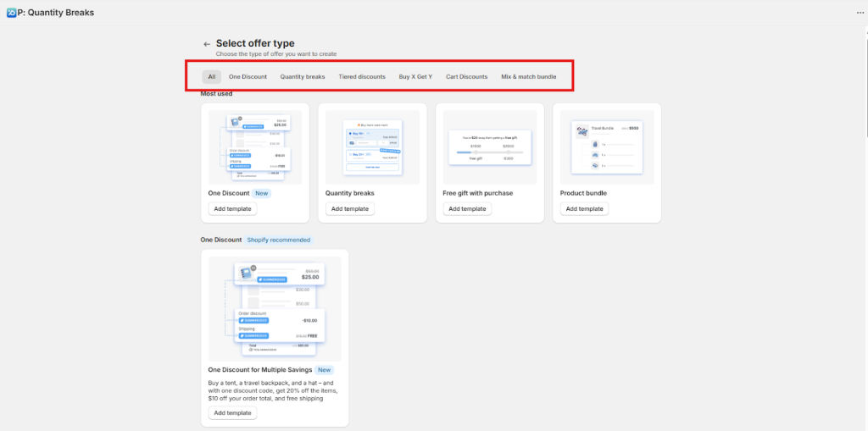This screenshot has width=868, height=431.
Task: Add template for One Discount for Multiple Savings
Action: point(231,412)
